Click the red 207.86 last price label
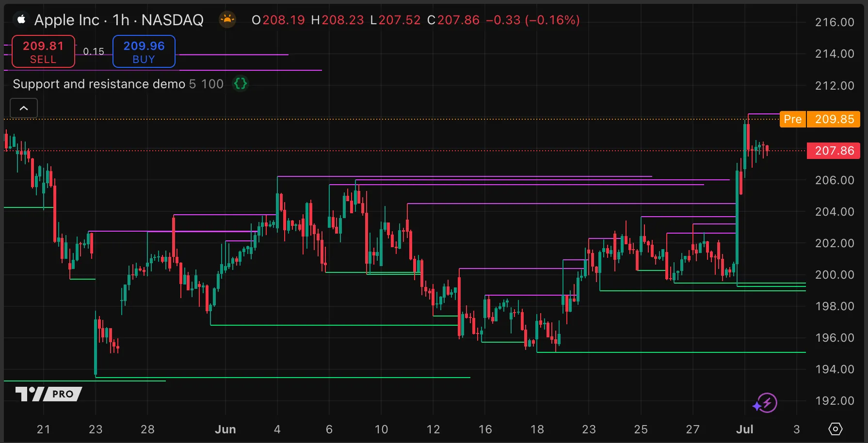Viewport: 868px width, 443px height. (833, 151)
